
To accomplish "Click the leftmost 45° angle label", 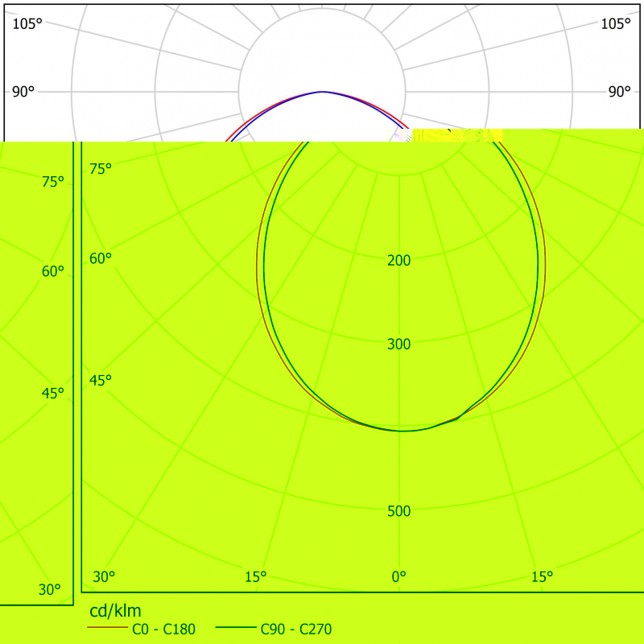I will [53, 393].
